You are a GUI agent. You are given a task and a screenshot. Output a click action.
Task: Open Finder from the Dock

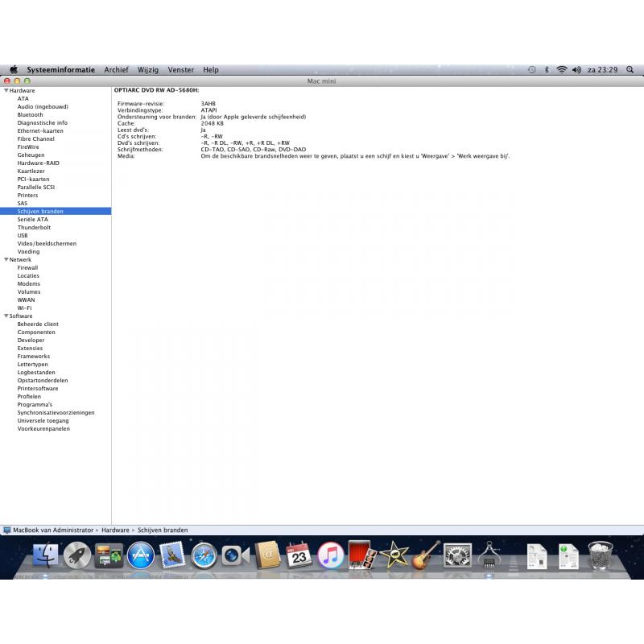pos(45,555)
